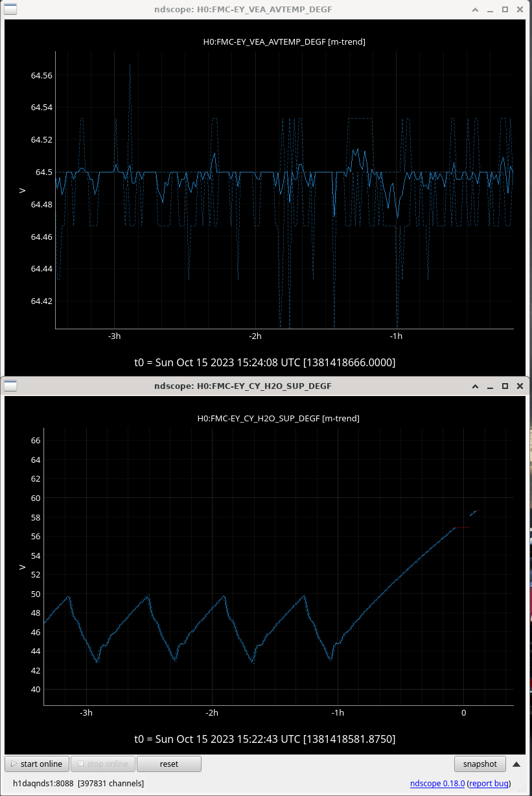Open the report bug link
This screenshot has height=796, width=532.
pyautogui.click(x=489, y=784)
